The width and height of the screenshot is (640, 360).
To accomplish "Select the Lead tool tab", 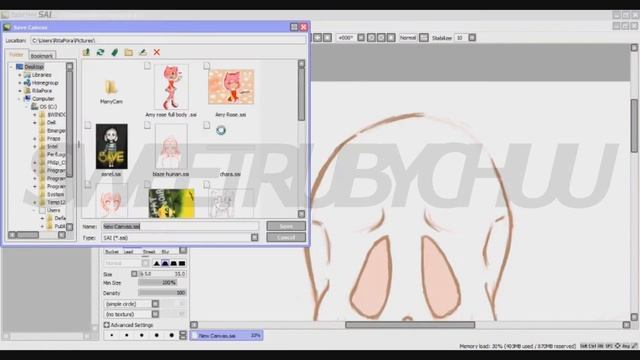I will [129, 251].
